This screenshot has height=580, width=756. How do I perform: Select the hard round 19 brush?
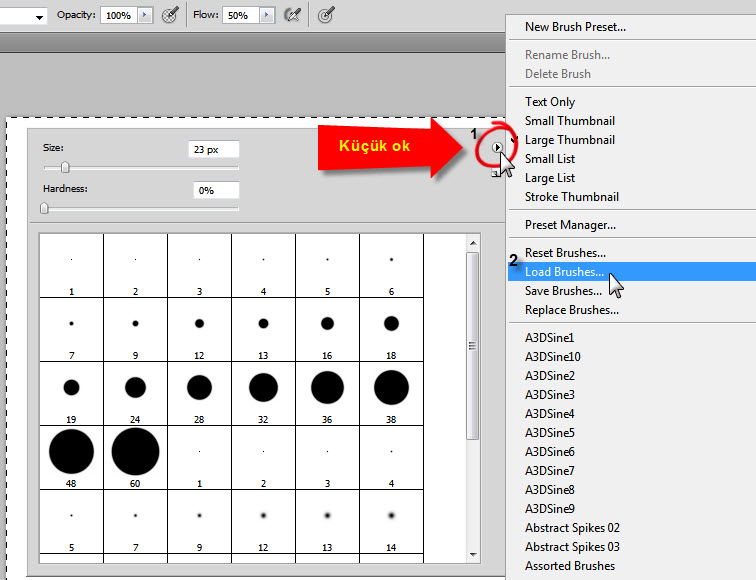[x=71, y=393]
